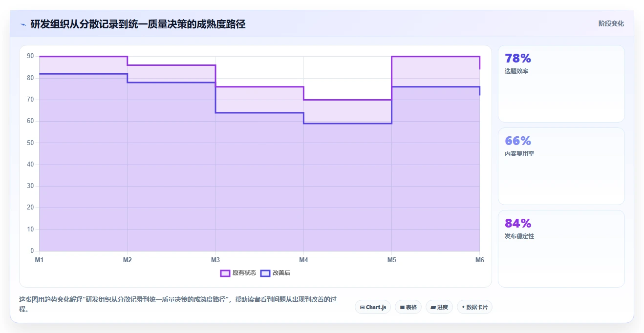Click the M3 axis label
The width and height of the screenshot is (644, 333).
(x=215, y=260)
